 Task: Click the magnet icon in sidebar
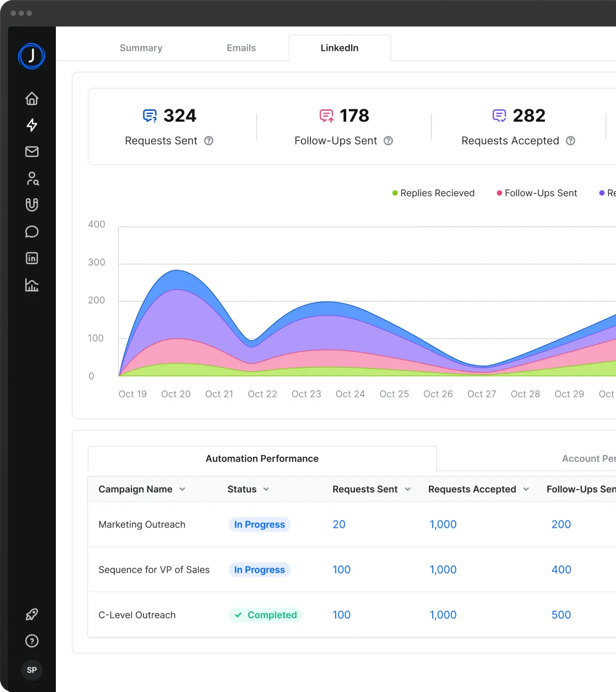pyautogui.click(x=32, y=205)
